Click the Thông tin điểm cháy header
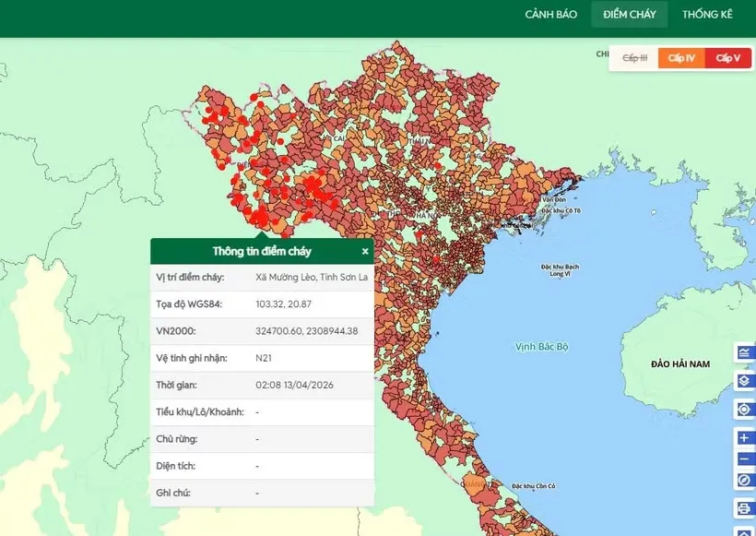This screenshot has width=756, height=536. 262,251
